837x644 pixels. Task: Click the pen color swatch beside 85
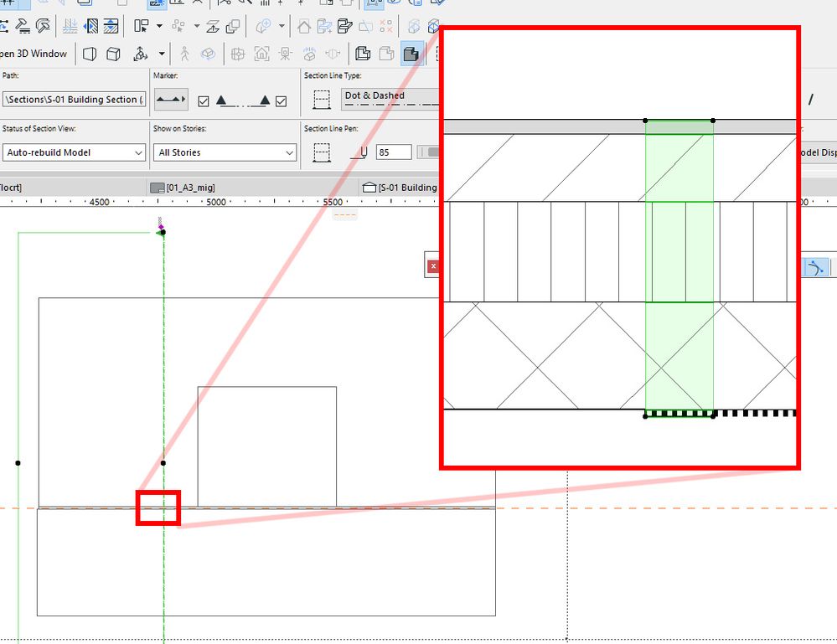427,152
